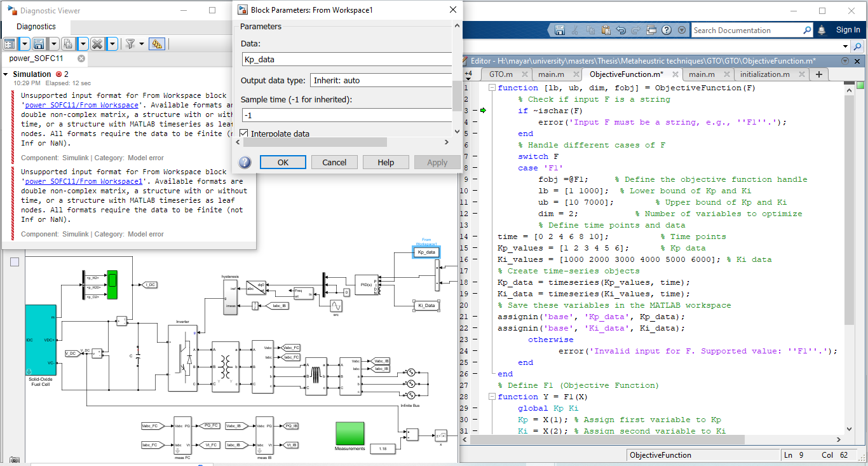Screen dimensions: 868x466
Task: Click the paste icon in MATLAB quick toolbar
Action: [x=606, y=30]
